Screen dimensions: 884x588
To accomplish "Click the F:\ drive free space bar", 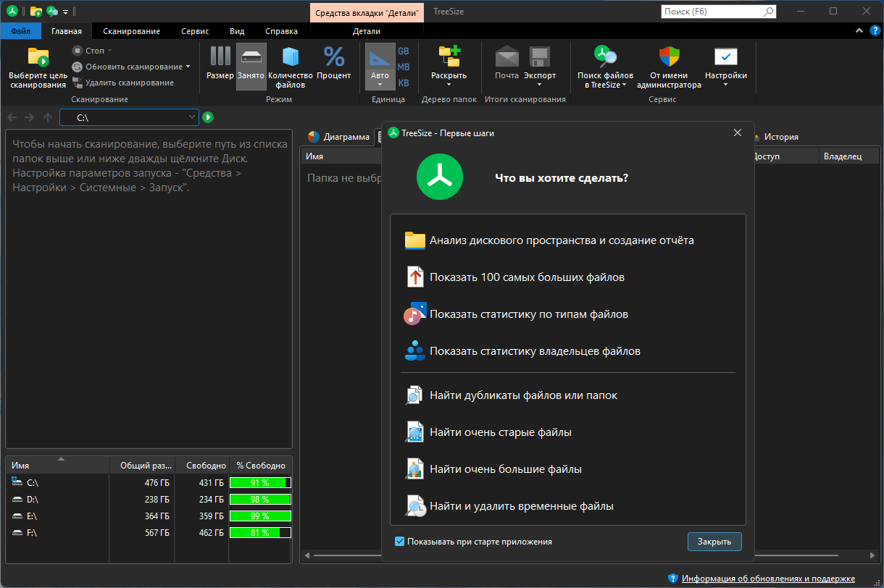I will [260, 533].
